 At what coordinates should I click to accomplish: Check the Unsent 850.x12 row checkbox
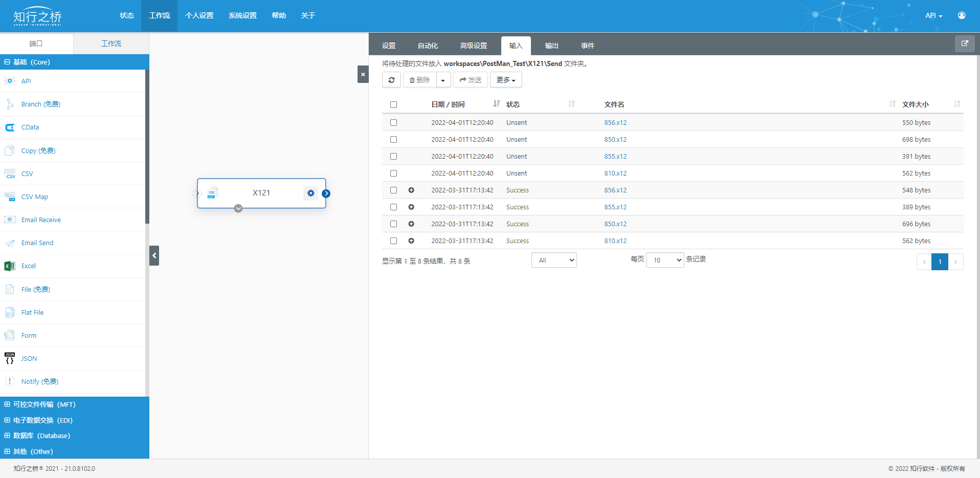[x=393, y=140]
